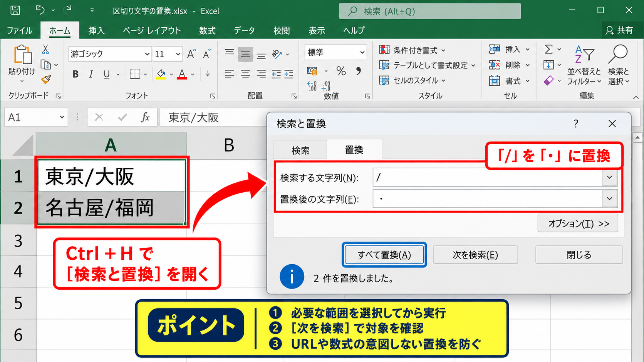Image resolution: width=644 pixels, height=362 pixels.
Task: Click the Save icon in title bar
Action: (15, 10)
